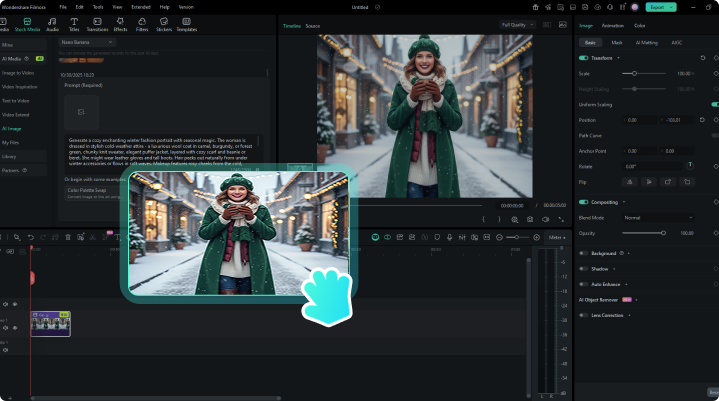Select Image to Video in sidebar

pos(18,73)
